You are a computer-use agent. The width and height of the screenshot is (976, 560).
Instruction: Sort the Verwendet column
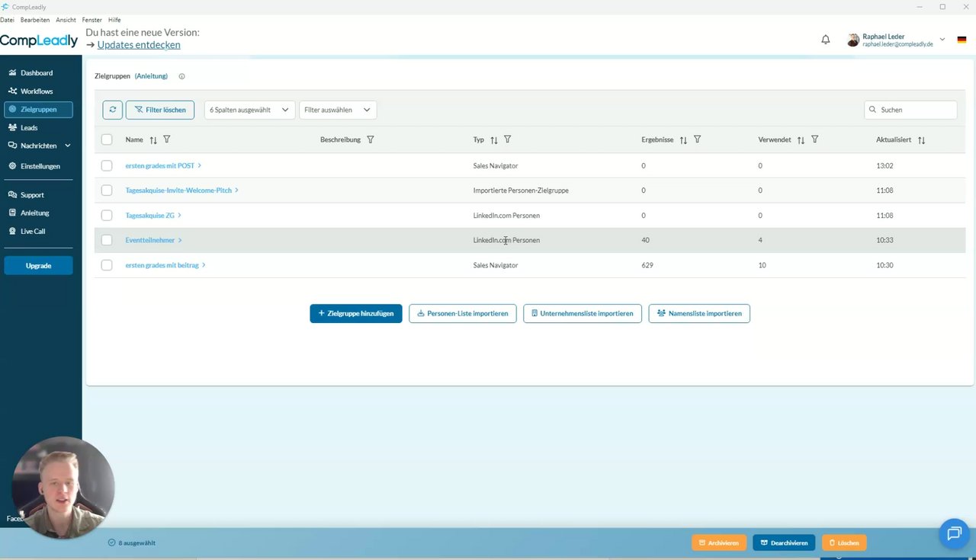point(801,140)
